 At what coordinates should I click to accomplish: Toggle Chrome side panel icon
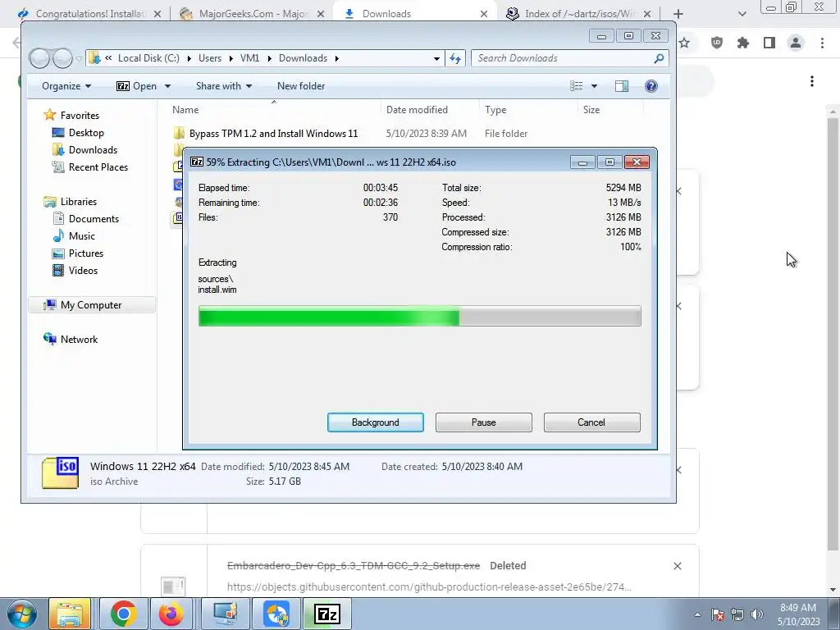pos(769,43)
